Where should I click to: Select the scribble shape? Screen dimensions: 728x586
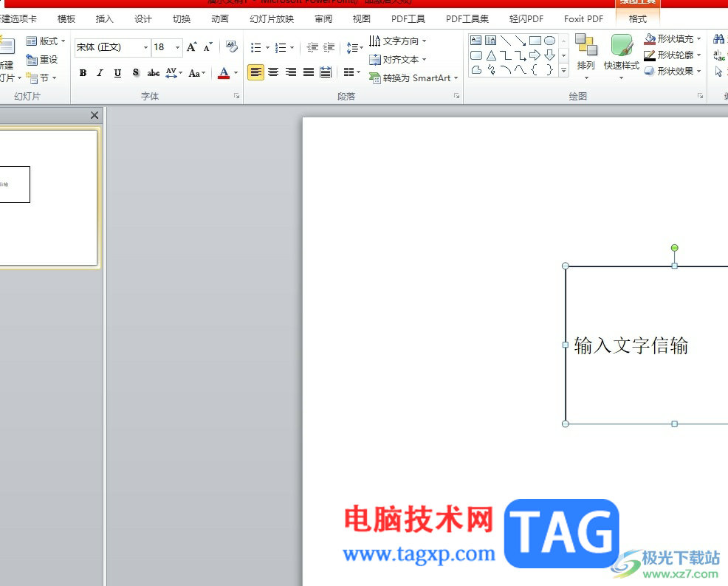[x=491, y=70]
